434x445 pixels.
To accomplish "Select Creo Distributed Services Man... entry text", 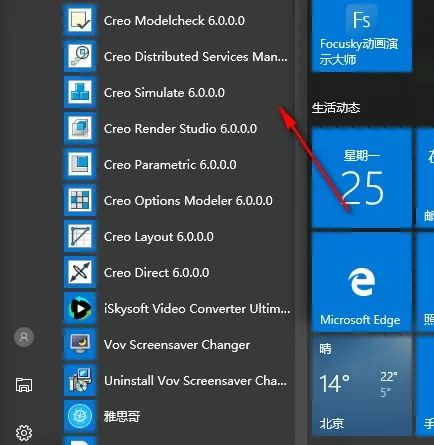I will (x=196, y=57).
